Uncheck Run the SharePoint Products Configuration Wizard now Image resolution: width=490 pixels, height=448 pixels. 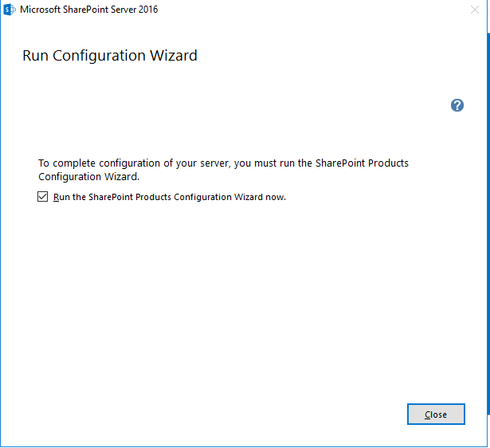click(43, 197)
